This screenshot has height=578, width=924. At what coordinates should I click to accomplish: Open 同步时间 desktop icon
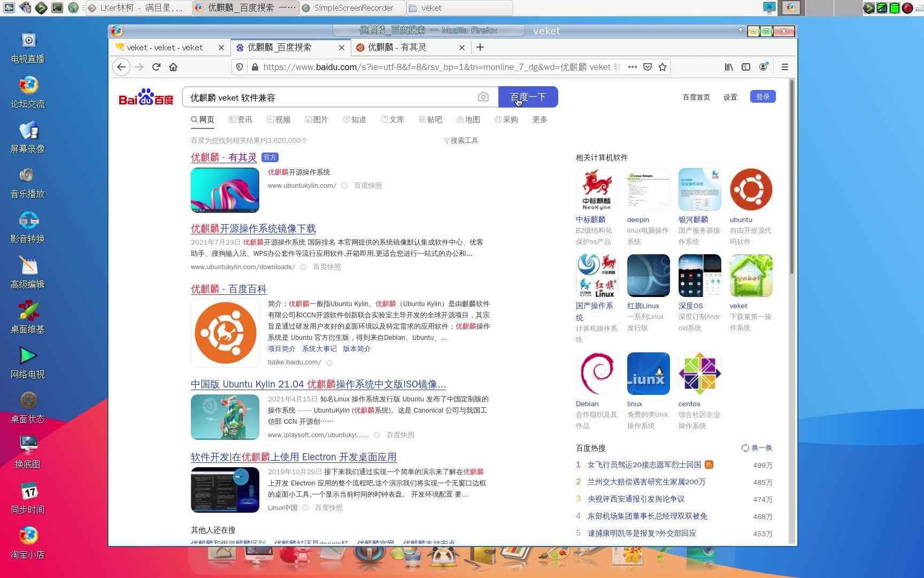pyautogui.click(x=28, y=498)
